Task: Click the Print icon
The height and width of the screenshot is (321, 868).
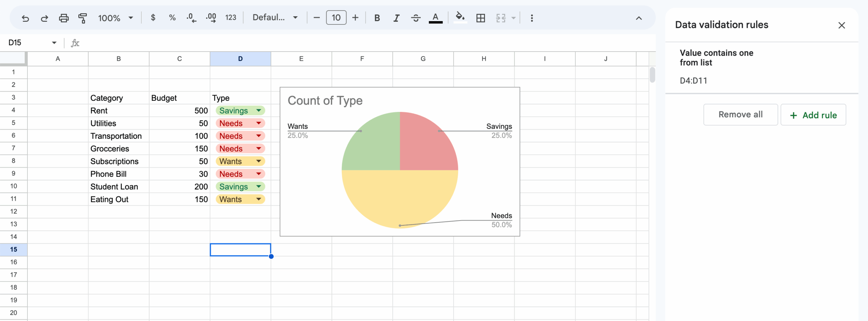Action: pos(64,18)
